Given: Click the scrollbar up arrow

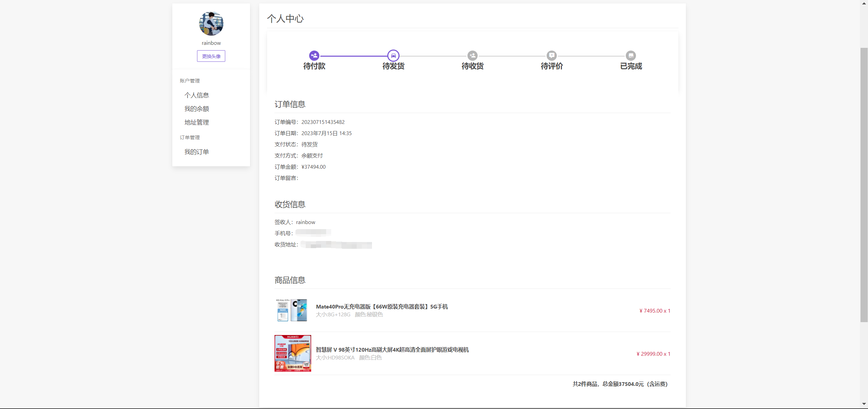Looking at the screenshot, I should (x=864, y=3).
